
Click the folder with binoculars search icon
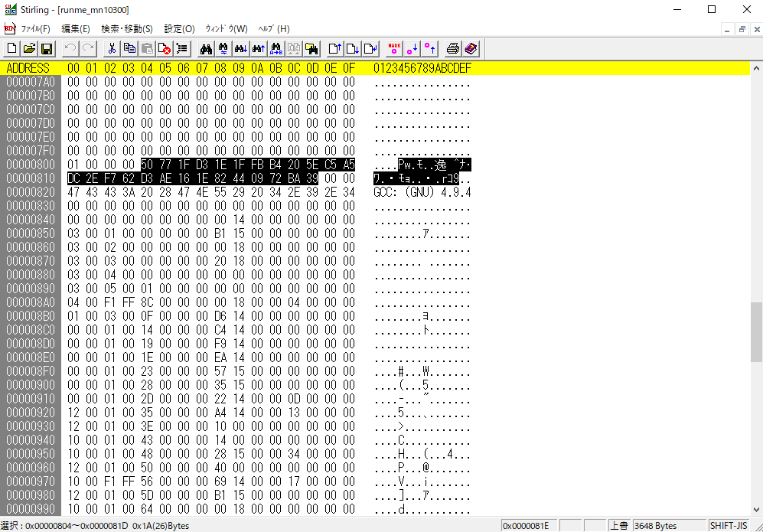[x=311, y=49]
